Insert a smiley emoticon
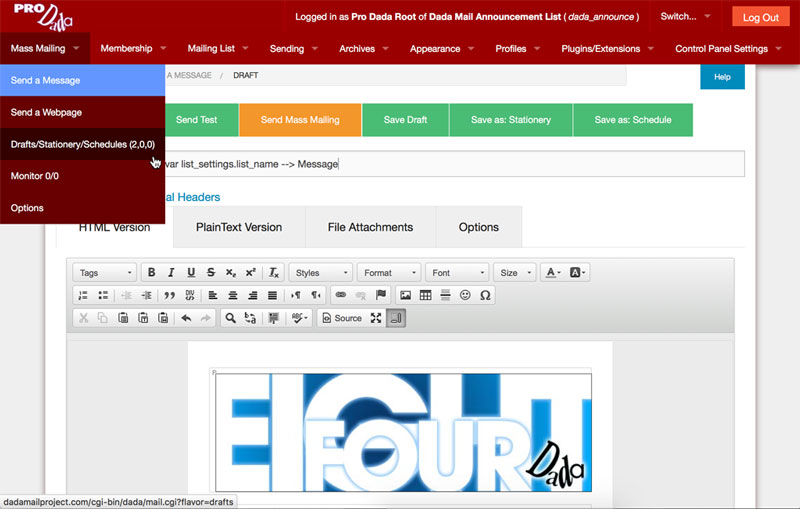 tap(465, 295)
